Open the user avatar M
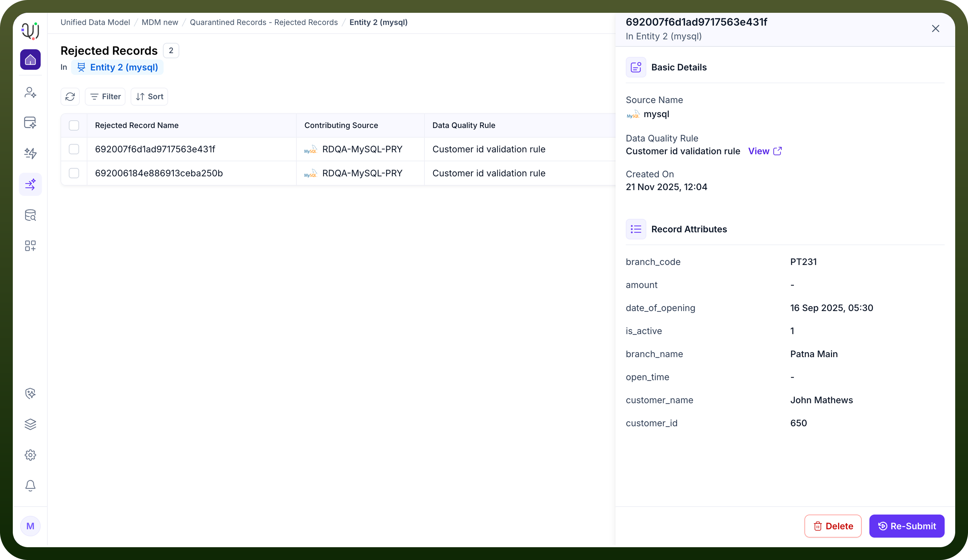 tap(30, 526)
